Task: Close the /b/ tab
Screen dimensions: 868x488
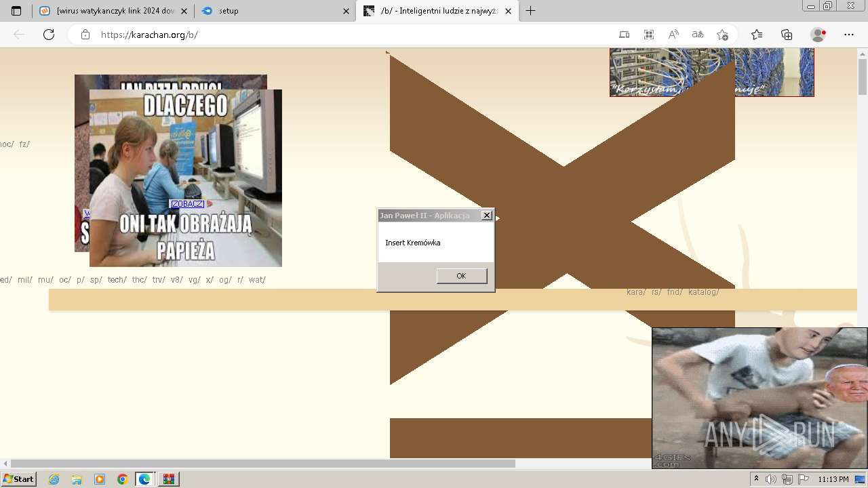Action: (508, 11)
